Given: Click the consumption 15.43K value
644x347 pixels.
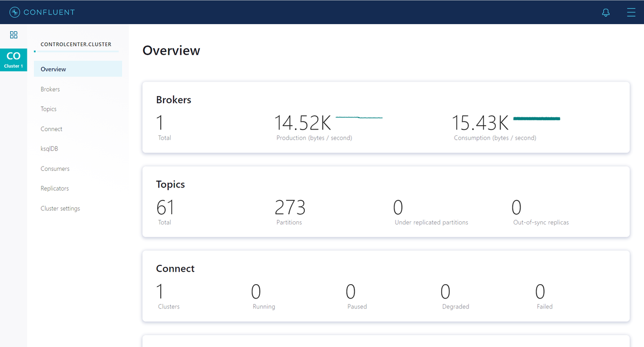Looking at the screenshot, I should 480,123.
